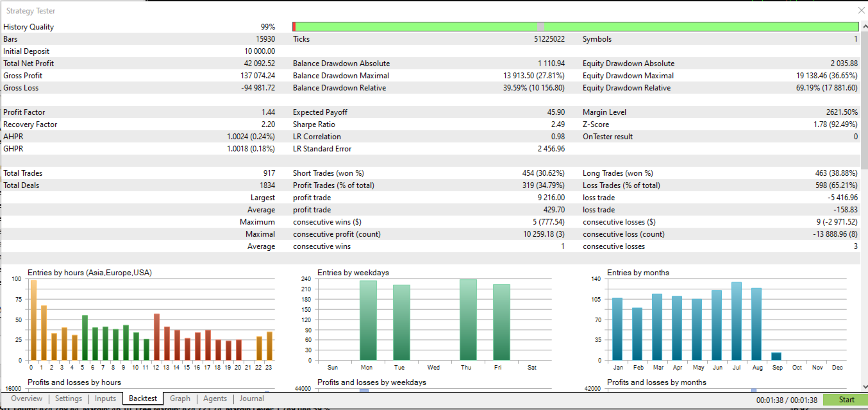
Task: Select the elapsed time 00:01:38 / 00:01:38
Action: (x=787, y=400)
